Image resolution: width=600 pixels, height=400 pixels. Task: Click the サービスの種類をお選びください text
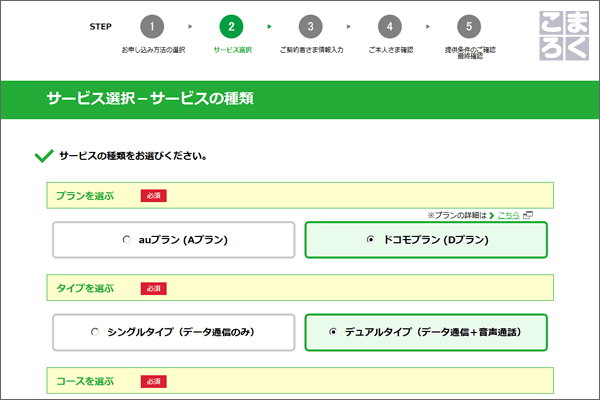coord(133,156)
